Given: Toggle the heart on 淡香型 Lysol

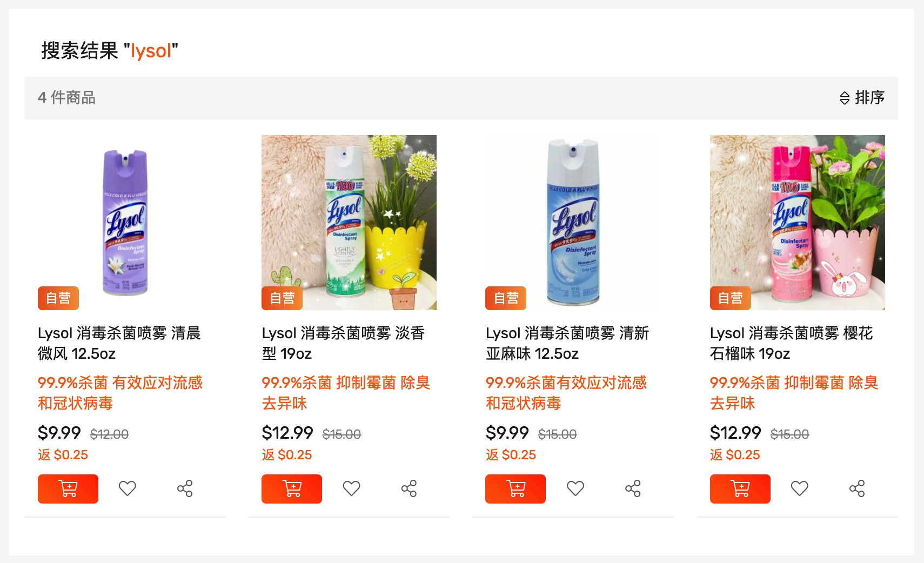Looking at the screenshot, I should click(x=352, y=488).
